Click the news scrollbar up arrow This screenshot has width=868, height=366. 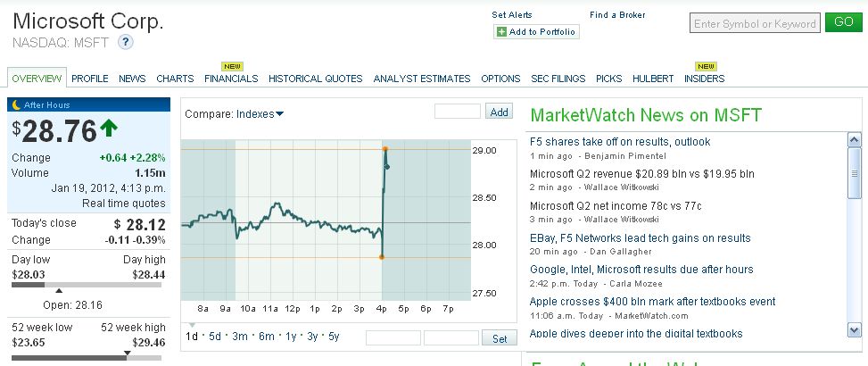[x=855, y=138]
